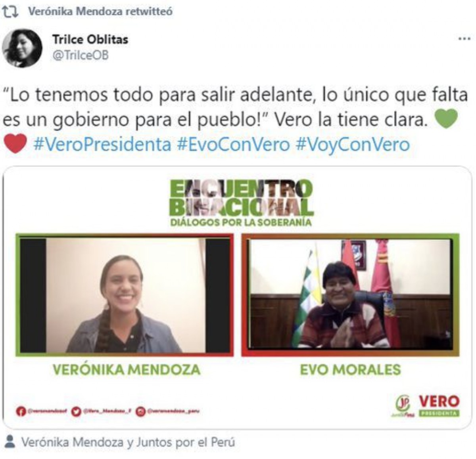Open the #VoyConVero hashtag
The width and height of the screenshot is (476, 459).
click(x=352, y=144)
